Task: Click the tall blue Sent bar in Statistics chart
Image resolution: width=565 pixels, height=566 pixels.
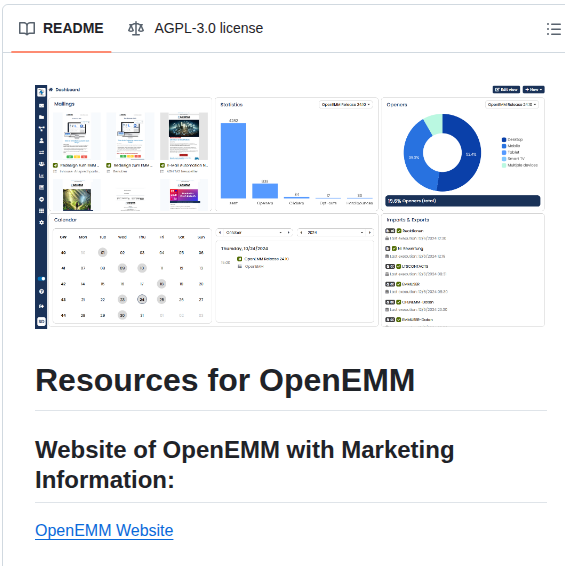Action: coord(233,161)
